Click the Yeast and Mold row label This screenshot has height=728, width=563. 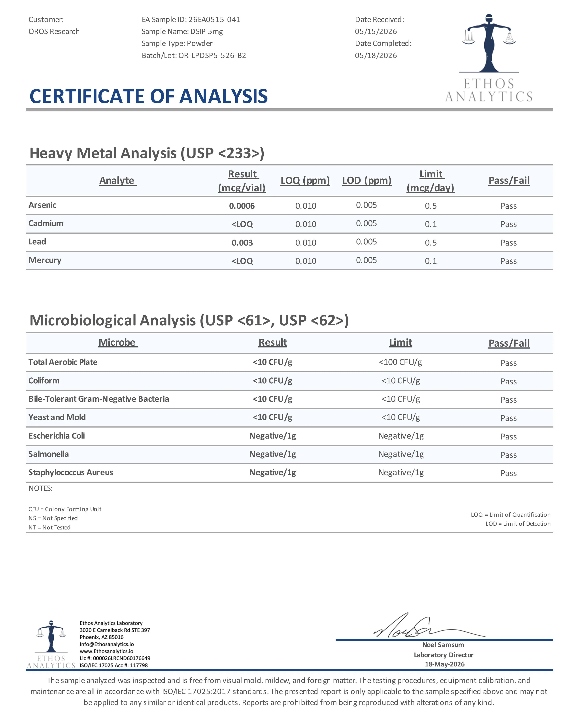pyautogui.click(x=57, y=417)
